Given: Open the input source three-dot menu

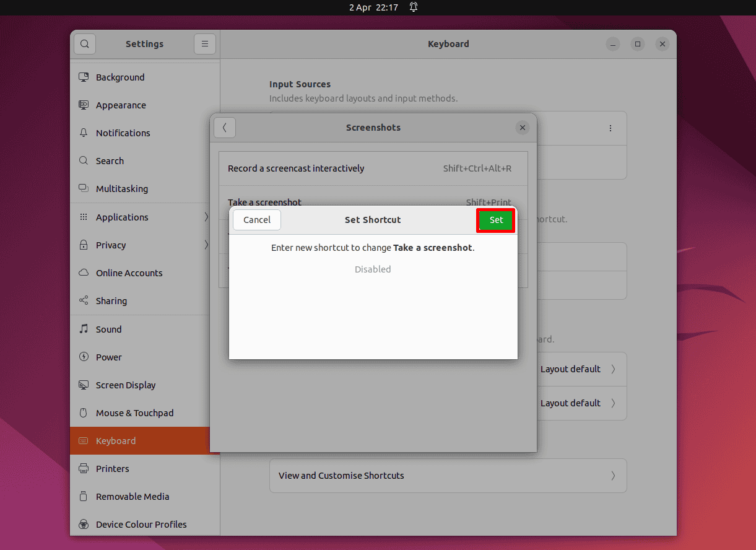Looking at the screenshot, I should (610, 128).
